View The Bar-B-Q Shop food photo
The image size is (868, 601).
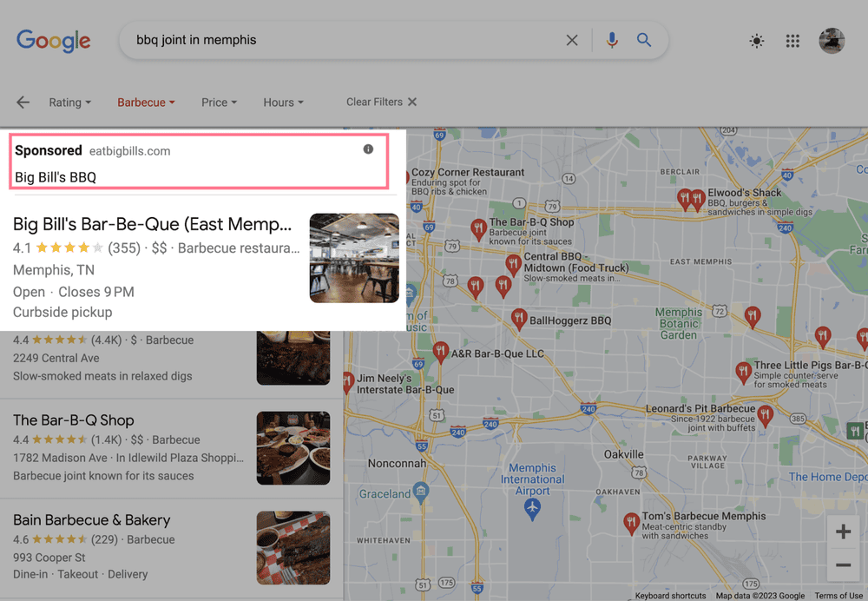(293, 448)
